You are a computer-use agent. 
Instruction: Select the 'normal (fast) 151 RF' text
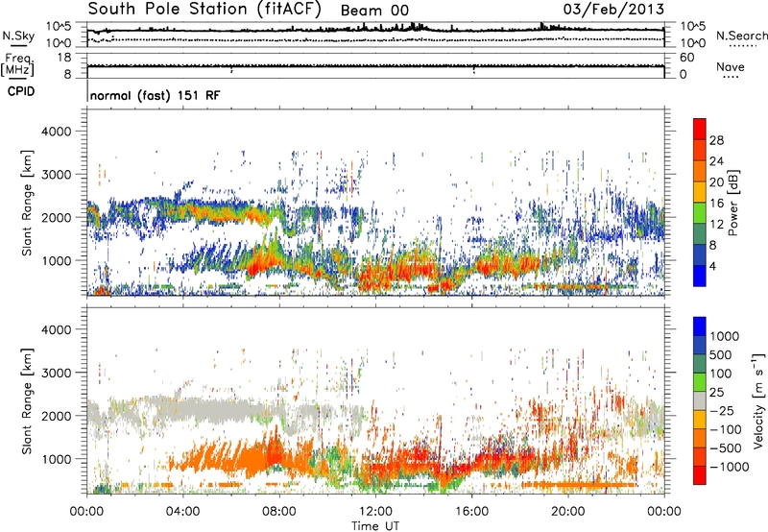(155, 95)
